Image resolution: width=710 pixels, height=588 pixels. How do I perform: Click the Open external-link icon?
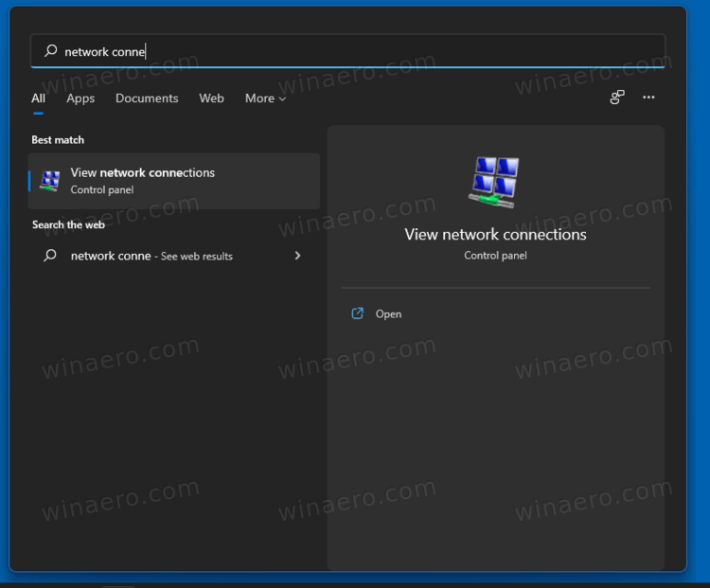357,313
